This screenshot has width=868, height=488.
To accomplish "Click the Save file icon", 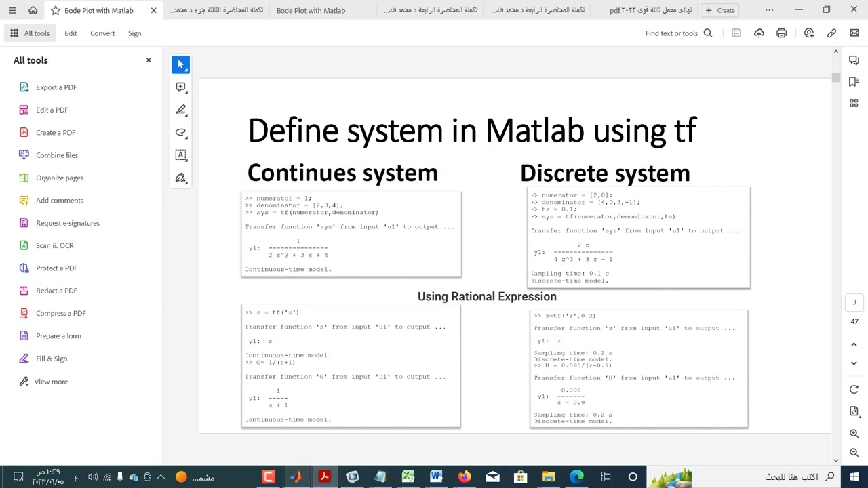I will tap(736, 33).
